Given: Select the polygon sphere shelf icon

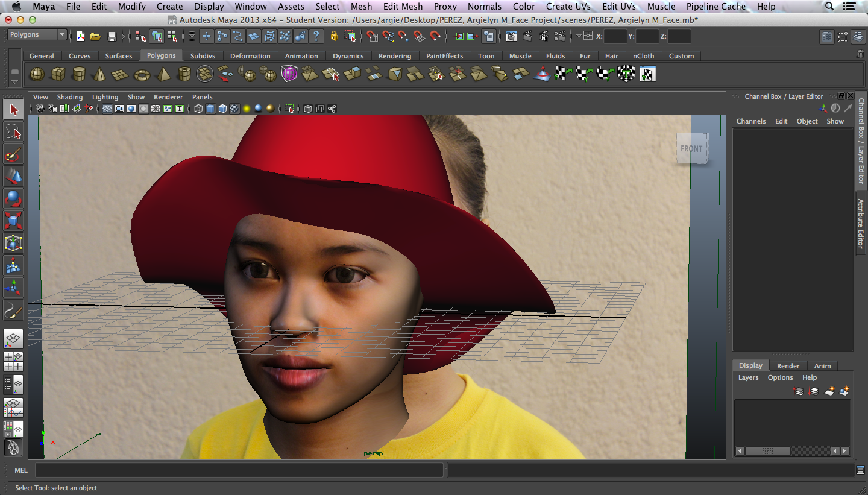Looking at the screenshot, I should [37, 74].
